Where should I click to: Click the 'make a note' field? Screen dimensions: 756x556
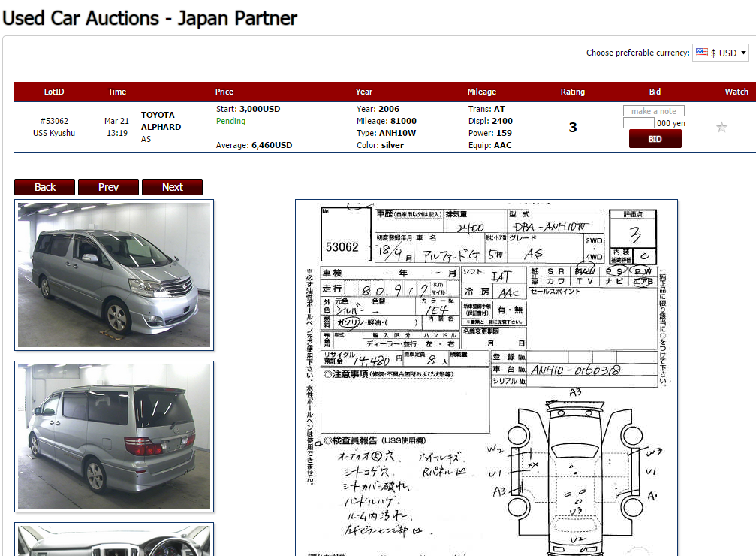pos(653,111)
